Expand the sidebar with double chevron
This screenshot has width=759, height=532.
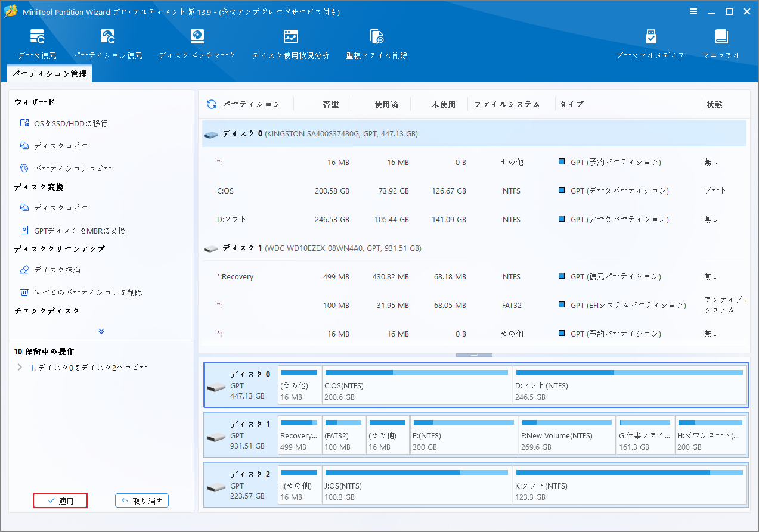(x=101, y=331)
